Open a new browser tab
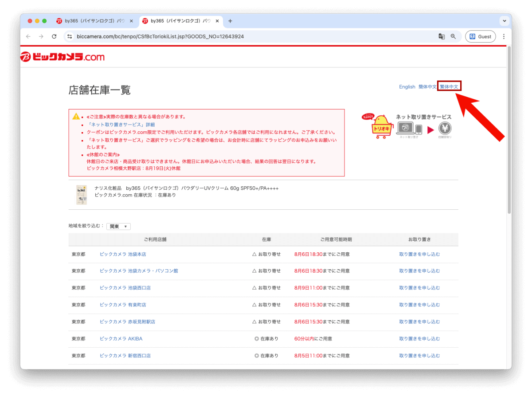 (x=230, y=21)
